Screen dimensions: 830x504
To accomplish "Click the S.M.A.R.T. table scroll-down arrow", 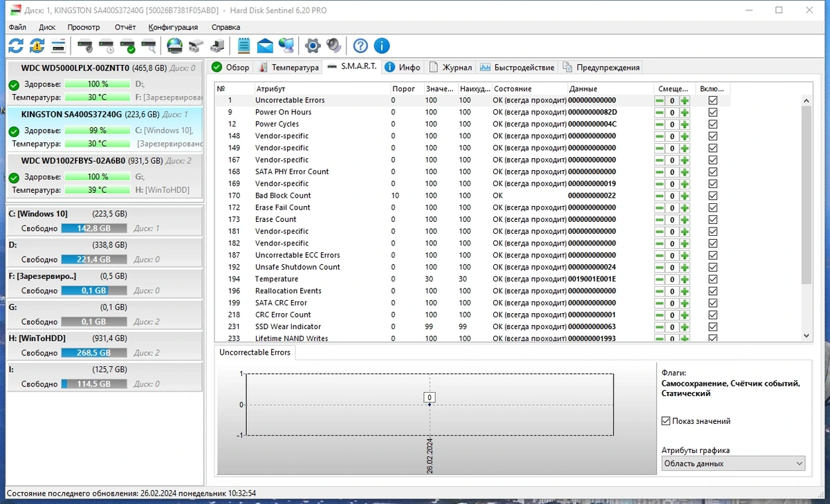I will pyautogui.click(x=806, y=335).
